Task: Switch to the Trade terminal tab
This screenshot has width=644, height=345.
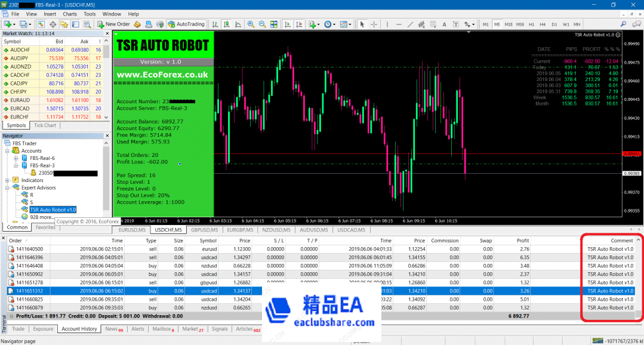Action: [x=18, y=328]
